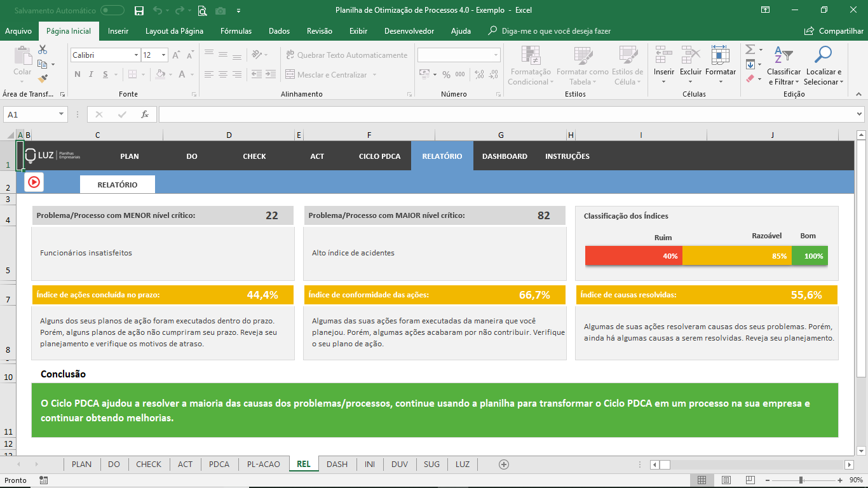Click Diga-me o que você deseja fazer
Image resolution: width=868 pixels, height=488 pixels.
point(550,31)
